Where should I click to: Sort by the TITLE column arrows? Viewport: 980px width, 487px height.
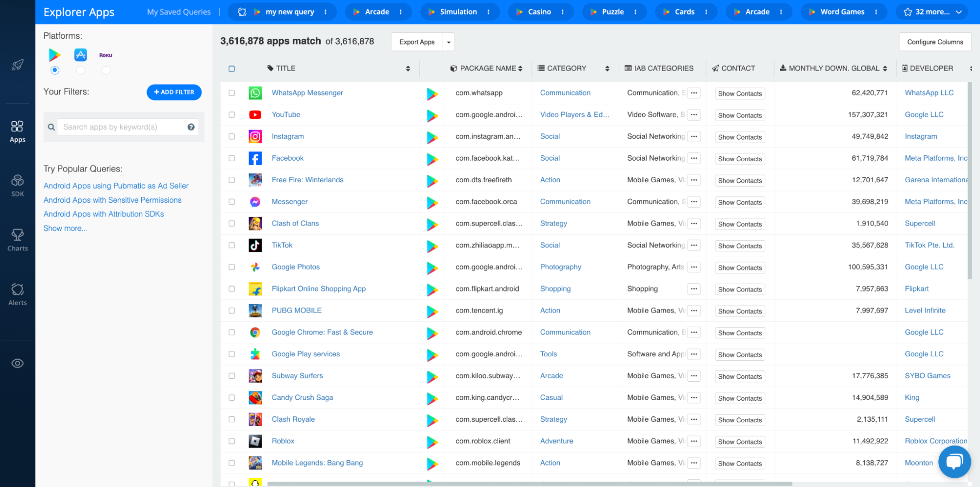pos(408,69)
